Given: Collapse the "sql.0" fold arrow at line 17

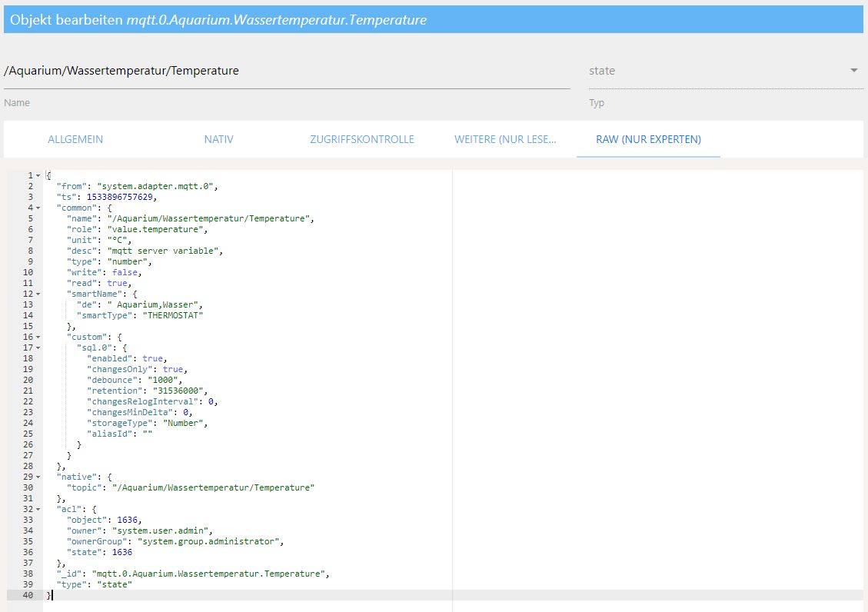Looking at the screenshot, I should [x=38, y=348].
